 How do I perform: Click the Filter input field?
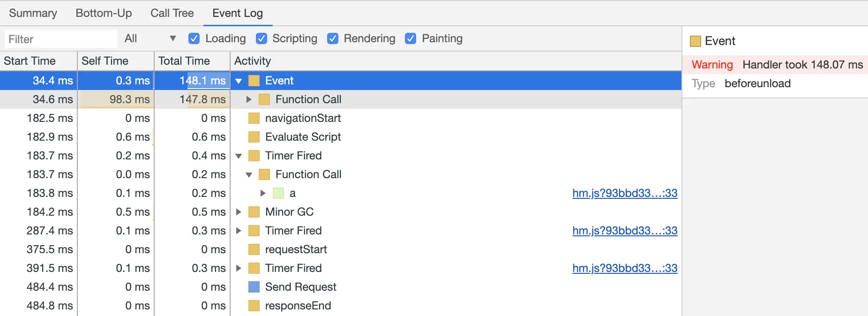pos(61,39)
